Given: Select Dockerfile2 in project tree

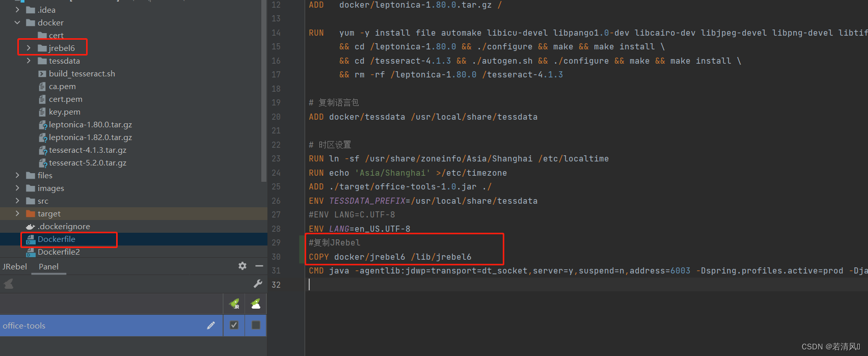Looking at the screenshot, I should [x=59, y=252].
